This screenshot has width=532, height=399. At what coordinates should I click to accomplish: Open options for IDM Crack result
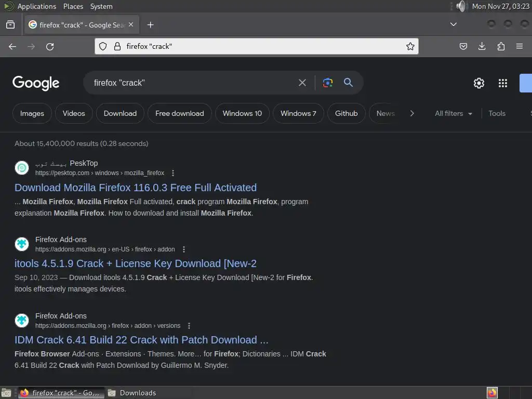189,326
